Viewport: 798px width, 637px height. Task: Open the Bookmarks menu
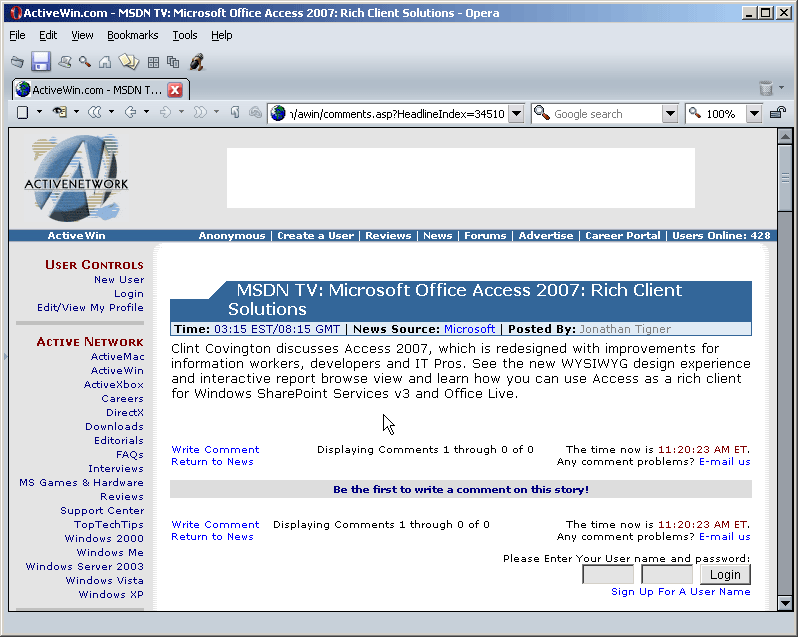pyautogui.click(x=132, y=35)
